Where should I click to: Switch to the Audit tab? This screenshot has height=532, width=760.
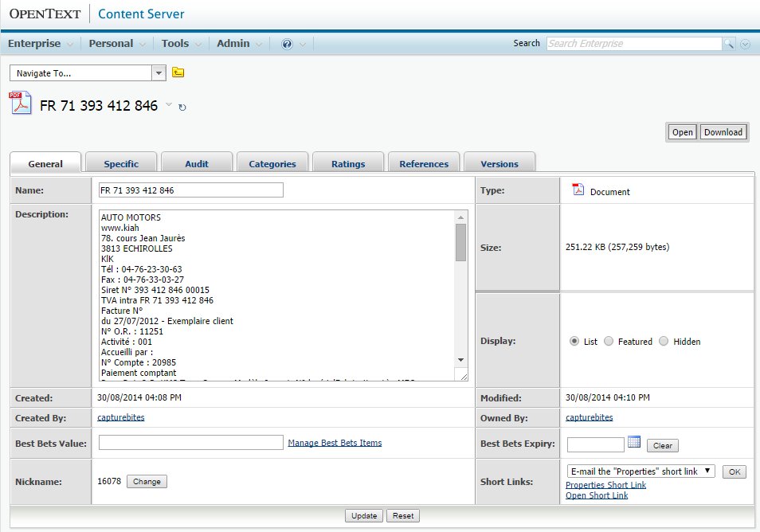point(197,163)
